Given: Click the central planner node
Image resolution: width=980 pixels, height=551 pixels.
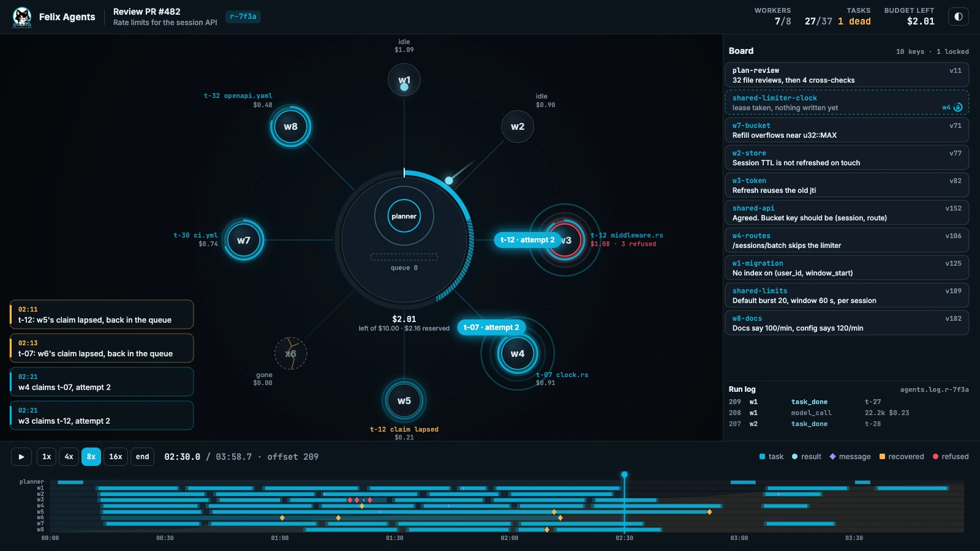Looking at the screenshot, I should tap(404, 216).
